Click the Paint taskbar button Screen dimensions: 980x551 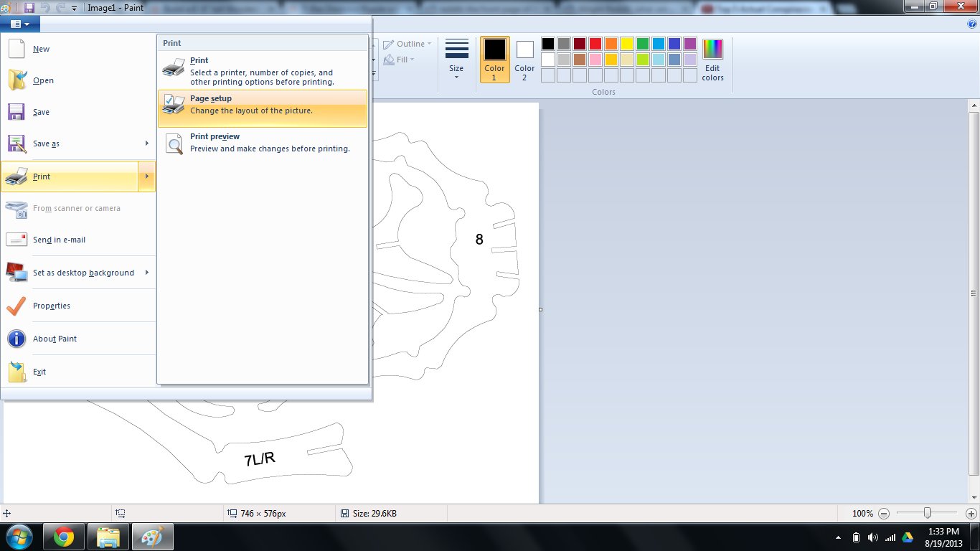coord(153,537)
